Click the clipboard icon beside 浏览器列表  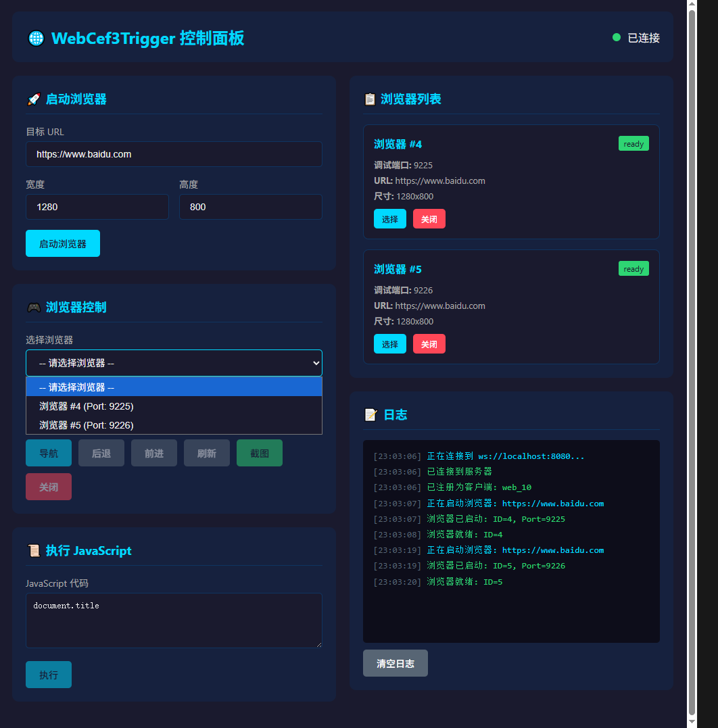click(370, 99)
